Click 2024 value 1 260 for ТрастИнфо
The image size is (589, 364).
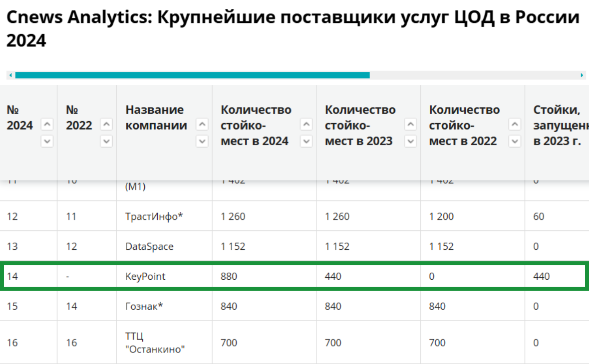[x=233, y=216]
